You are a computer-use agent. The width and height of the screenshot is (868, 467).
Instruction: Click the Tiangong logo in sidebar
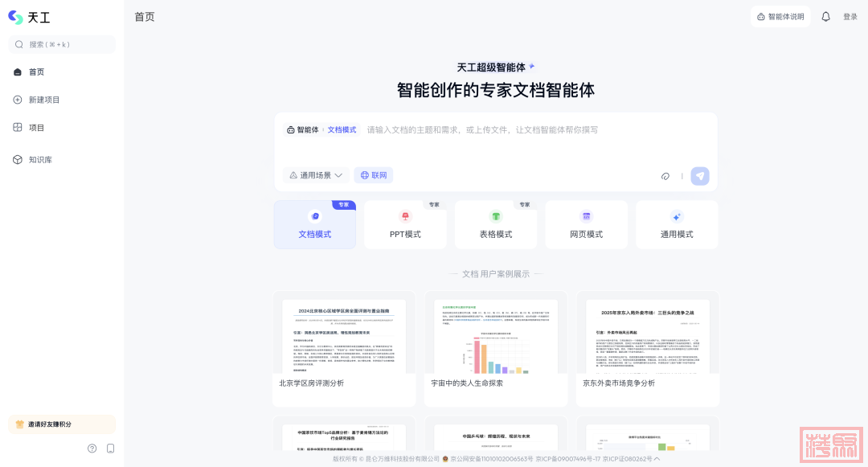(x=28, y=17)
